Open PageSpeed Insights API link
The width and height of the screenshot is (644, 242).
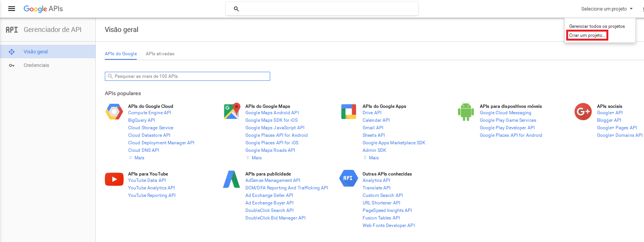point(387,210)
